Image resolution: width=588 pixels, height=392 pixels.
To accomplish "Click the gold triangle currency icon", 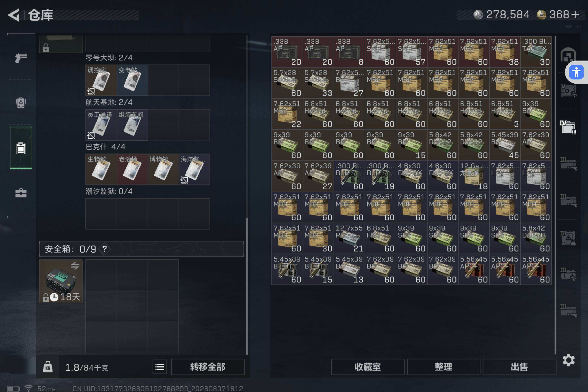I will [x=541, y=14].
